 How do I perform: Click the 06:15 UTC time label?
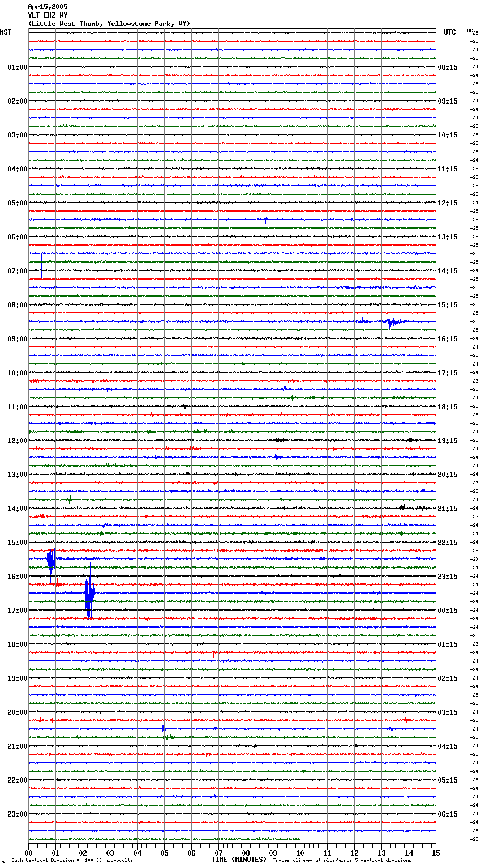point(448,814)
